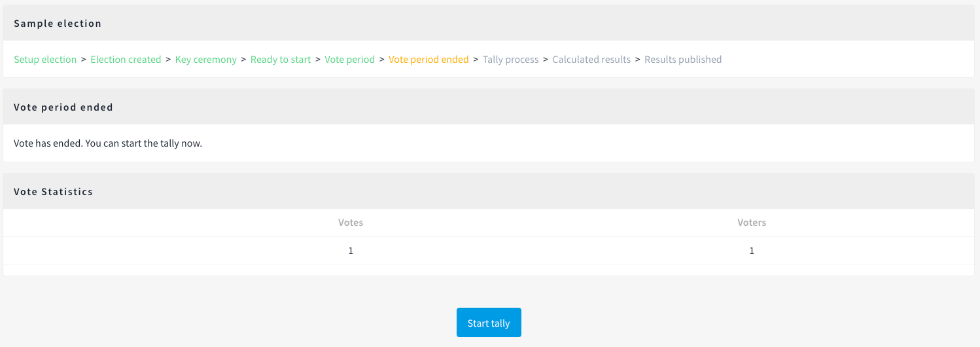Open the Calculated results step
The height and width of the screenshot is (347, 980).
coord(591,60)
